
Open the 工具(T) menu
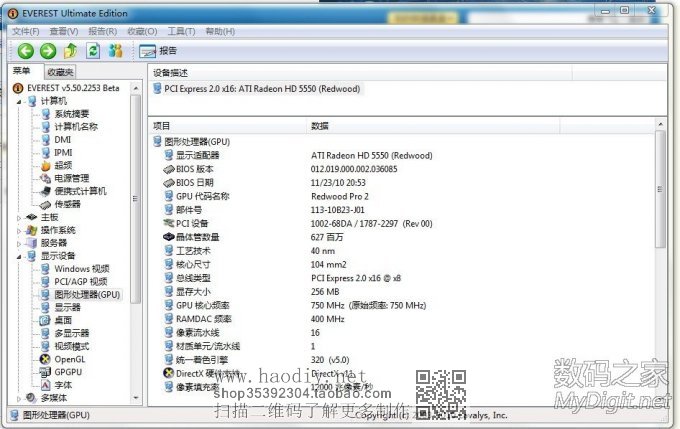coord(181,31)
